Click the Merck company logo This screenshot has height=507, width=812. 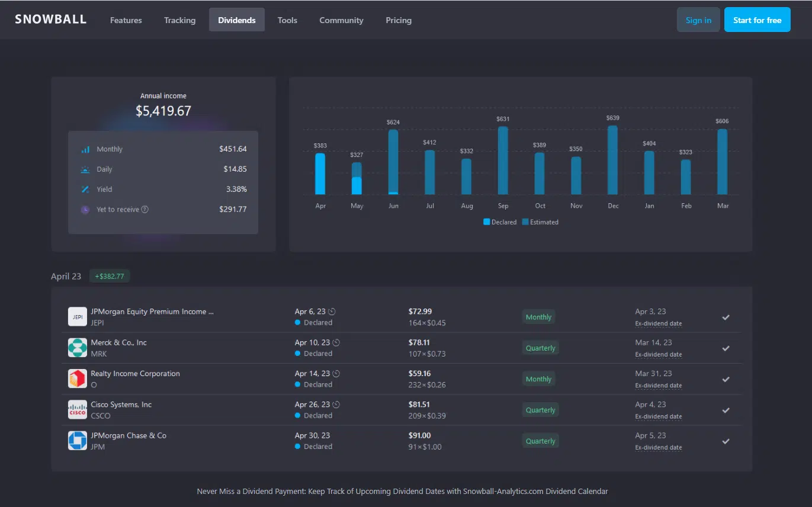[78, 348]
